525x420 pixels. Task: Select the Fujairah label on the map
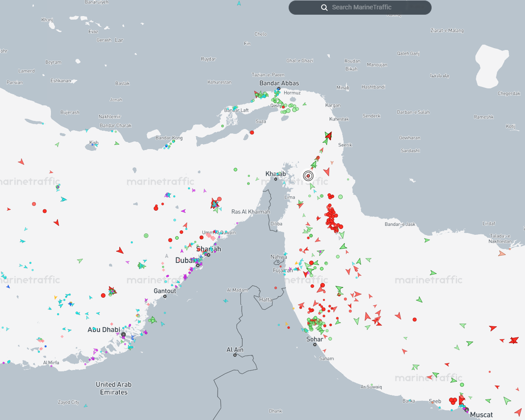coord(282,270)
